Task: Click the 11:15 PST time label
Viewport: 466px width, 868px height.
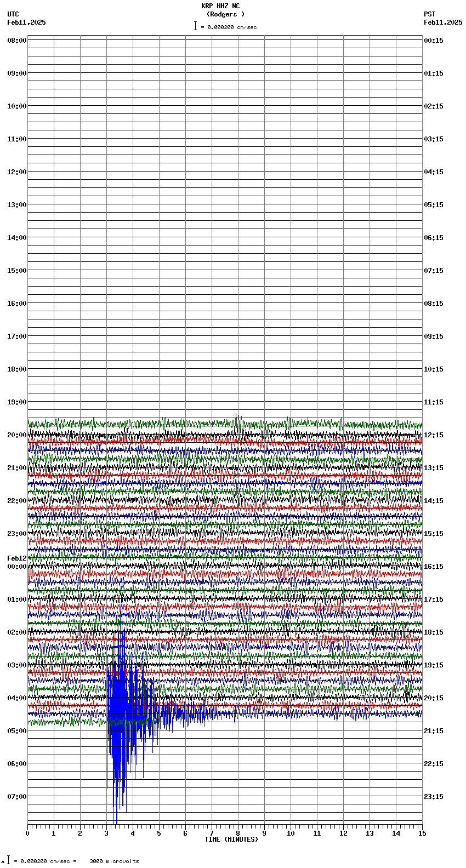Action: click(434, 402)
